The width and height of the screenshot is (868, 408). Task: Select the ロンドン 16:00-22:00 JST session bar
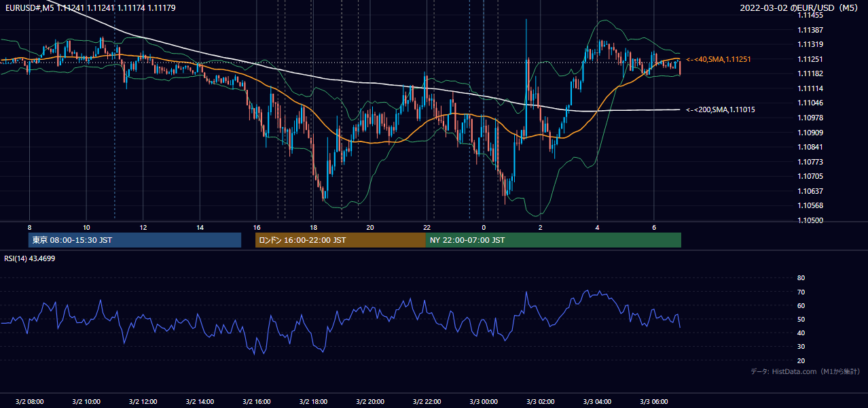340,240
